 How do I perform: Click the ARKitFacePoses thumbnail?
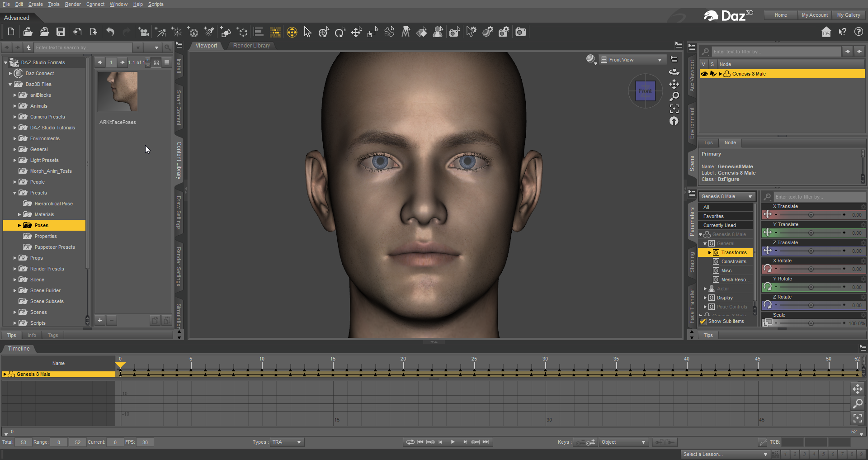point(118,91)
